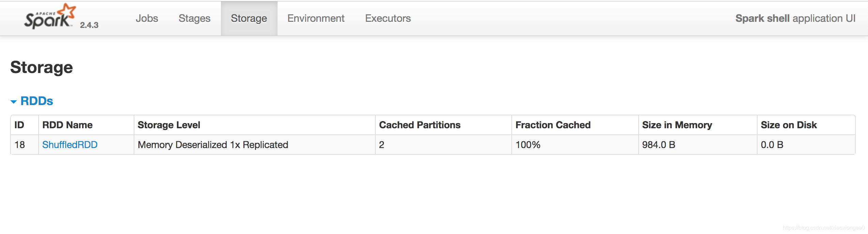Click the Apache Spark logo
The height and width of the screenshot is (234, 868).
point(50,16)
